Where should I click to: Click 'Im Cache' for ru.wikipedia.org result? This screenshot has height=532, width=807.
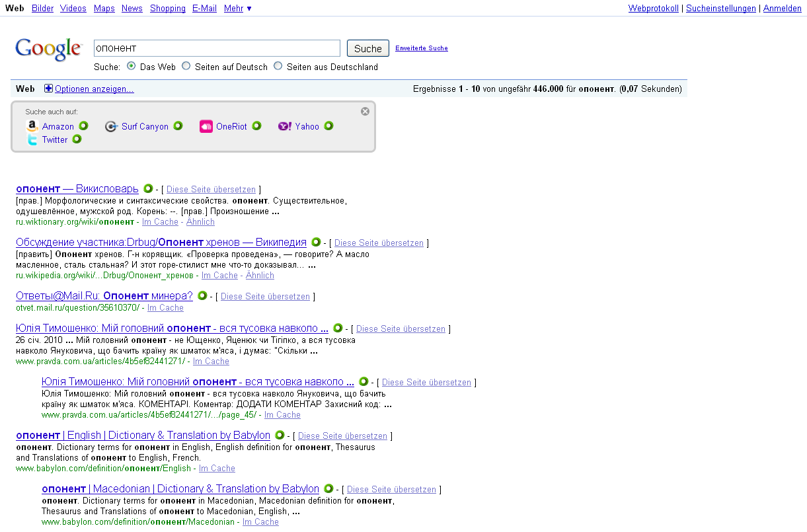(219, 276)
